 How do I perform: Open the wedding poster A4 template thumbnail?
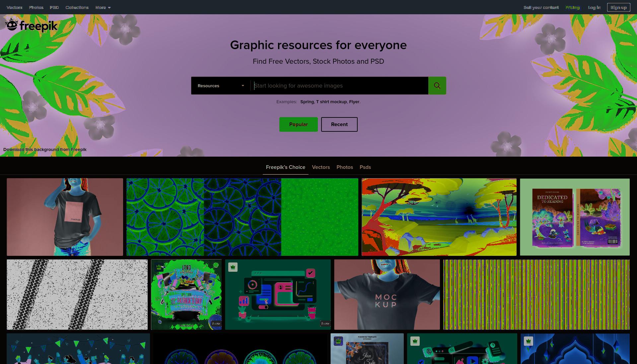click(x=367, y=348)
